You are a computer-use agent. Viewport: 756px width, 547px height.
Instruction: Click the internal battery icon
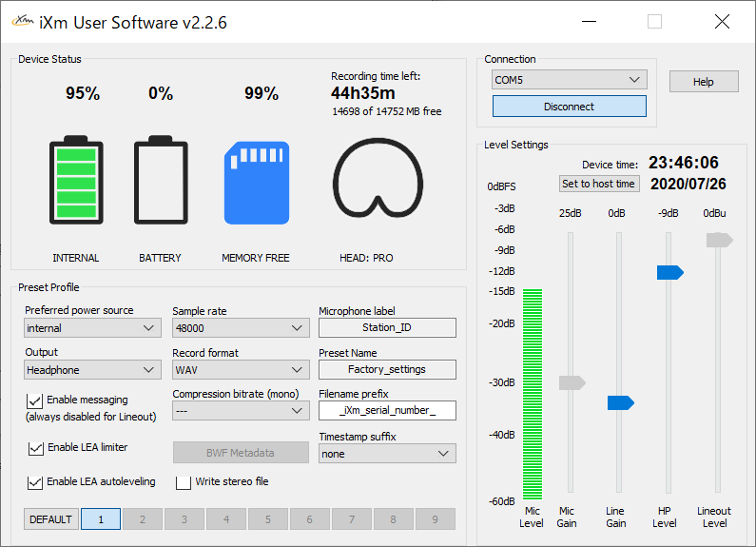tap(76, 180)
